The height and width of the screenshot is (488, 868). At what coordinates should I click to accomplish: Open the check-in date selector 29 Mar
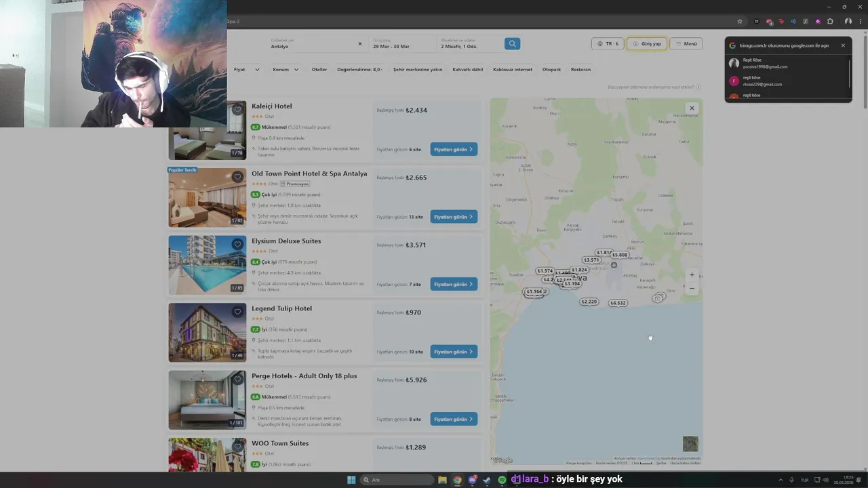401,43
